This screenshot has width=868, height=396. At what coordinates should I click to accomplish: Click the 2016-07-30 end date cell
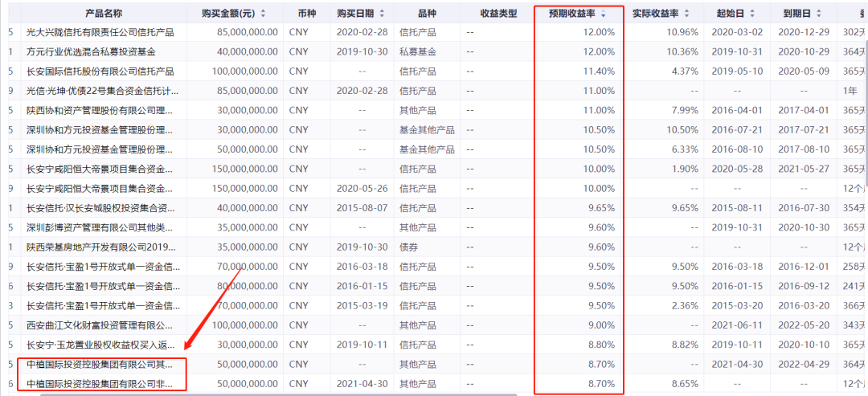tap(804, 208)
